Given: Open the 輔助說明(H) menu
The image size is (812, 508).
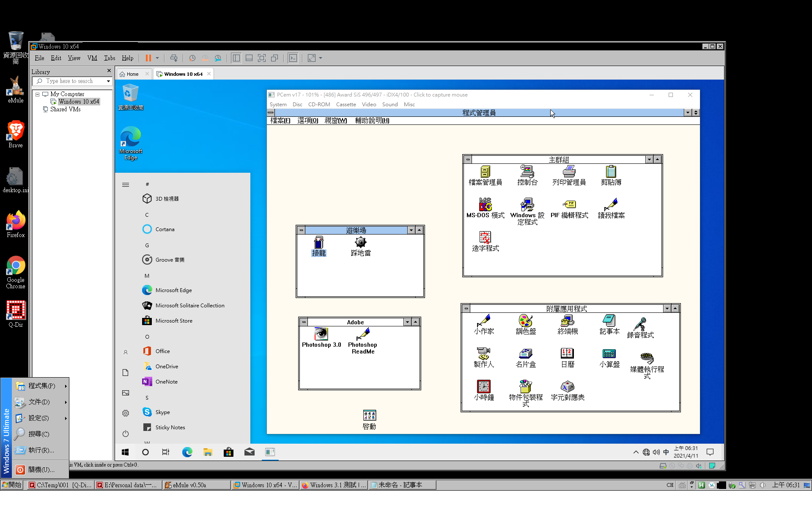Looking at the screenshot, I should point(372,121).
